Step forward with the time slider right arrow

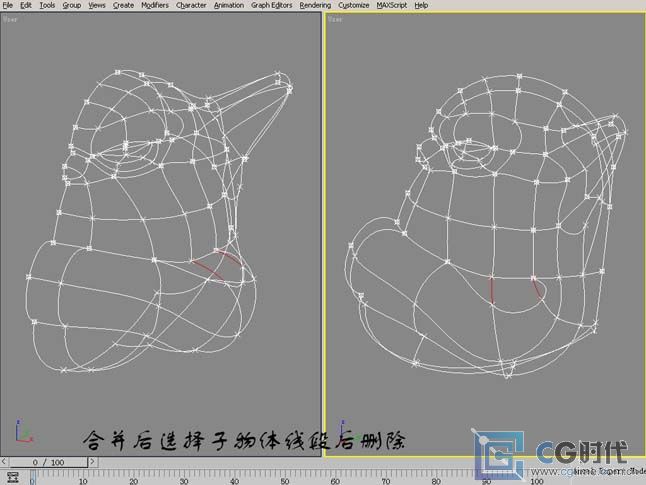point(92,462)
